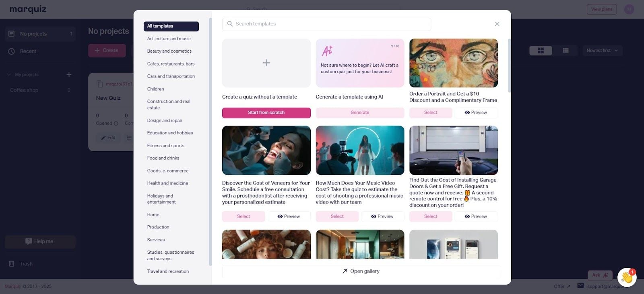This screenshot has width=644, height=294.
Task: Click eye icon on garage doors Preview
Action: click(467, 216)
